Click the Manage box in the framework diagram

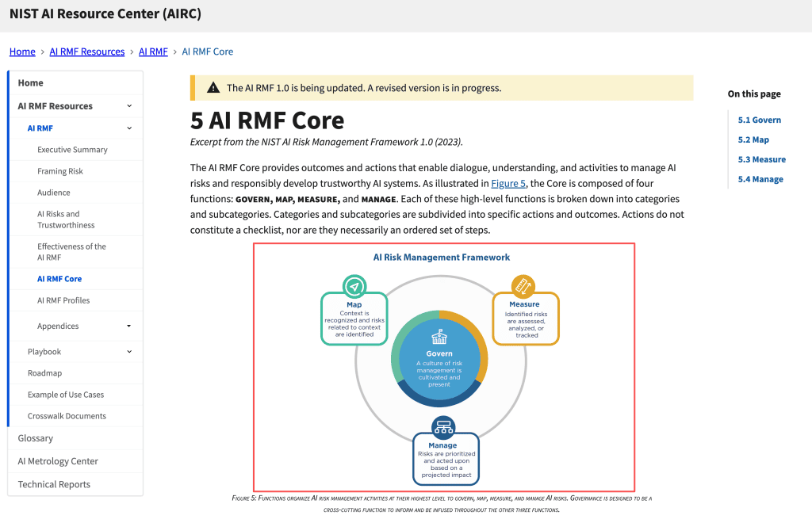pos(446,459)
